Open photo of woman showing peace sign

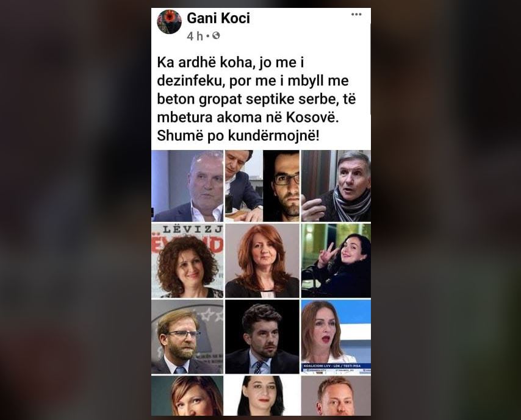(x=336, y=261)
